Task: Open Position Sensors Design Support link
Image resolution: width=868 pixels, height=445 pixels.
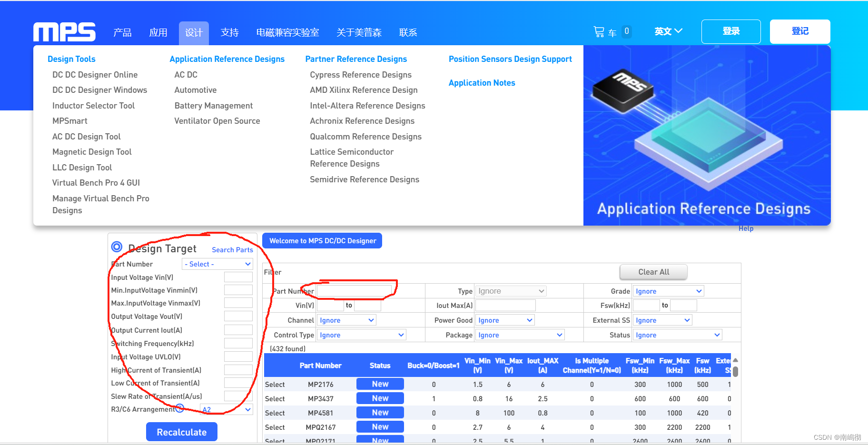Action: click(x=510, y=59)
